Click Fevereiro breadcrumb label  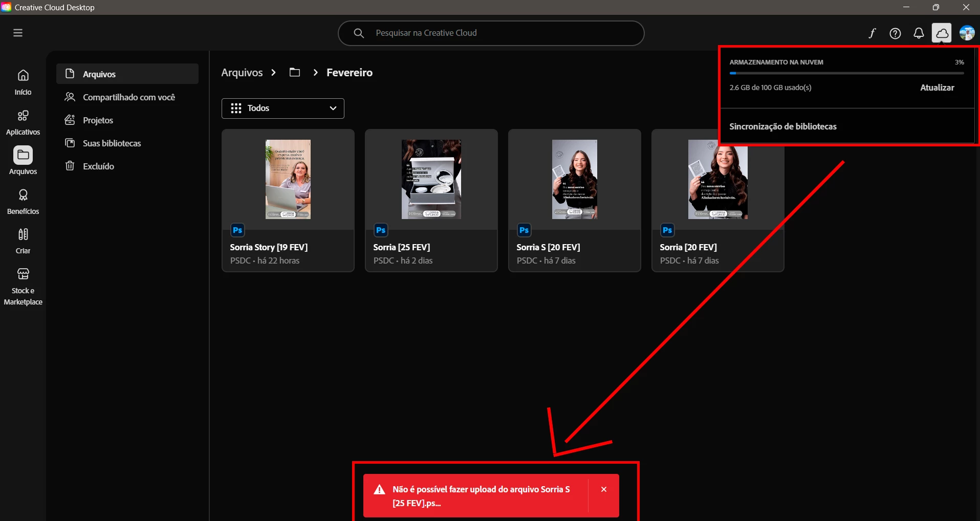350,72
